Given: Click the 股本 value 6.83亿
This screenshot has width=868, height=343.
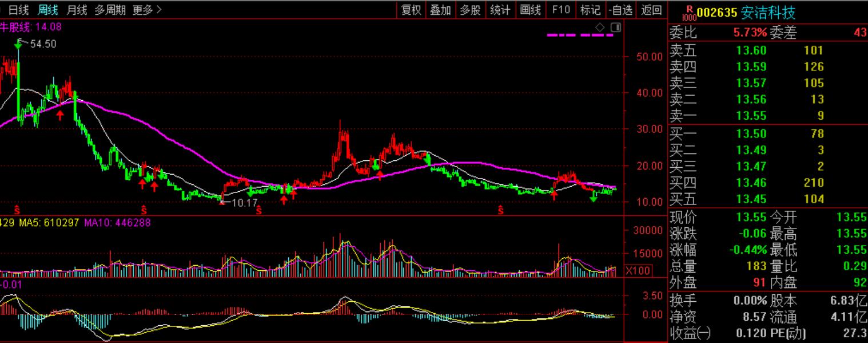Looking at the screenshot, I should click(x=849, y=301).
